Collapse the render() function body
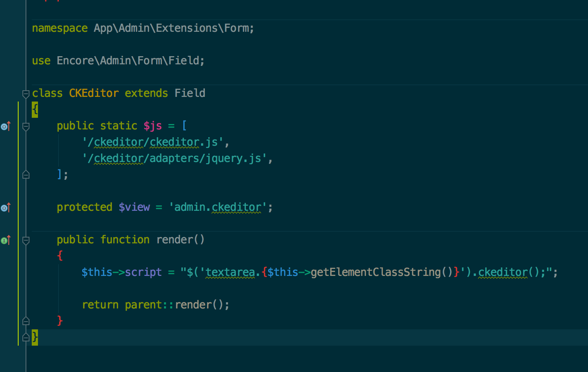Screen dimensions: 588x372 [x=26, y=240]
